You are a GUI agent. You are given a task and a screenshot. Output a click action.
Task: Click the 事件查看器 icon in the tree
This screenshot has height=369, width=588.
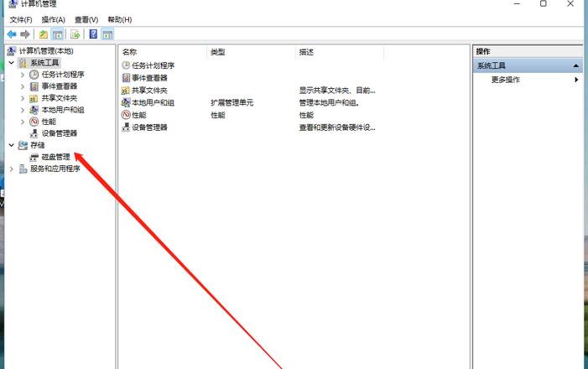coord(34,86)
